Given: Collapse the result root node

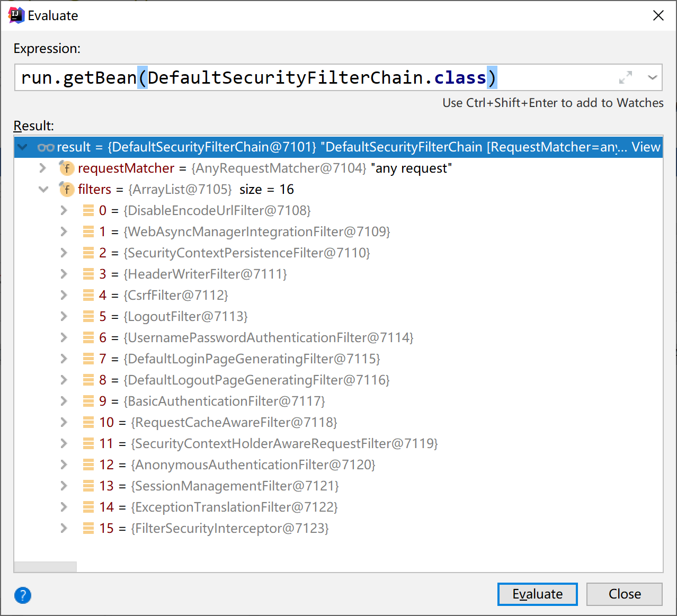Looking at the screenshot, I should 22,147.
